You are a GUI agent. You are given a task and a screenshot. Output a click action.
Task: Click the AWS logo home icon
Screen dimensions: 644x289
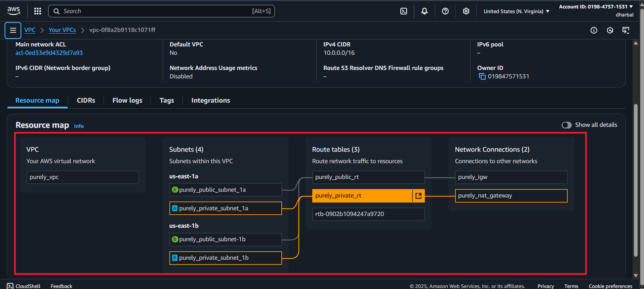[14, 11]
